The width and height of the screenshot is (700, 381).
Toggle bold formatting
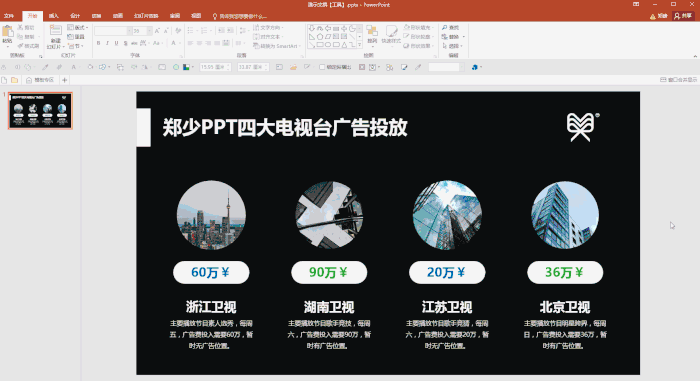(99, 43)
